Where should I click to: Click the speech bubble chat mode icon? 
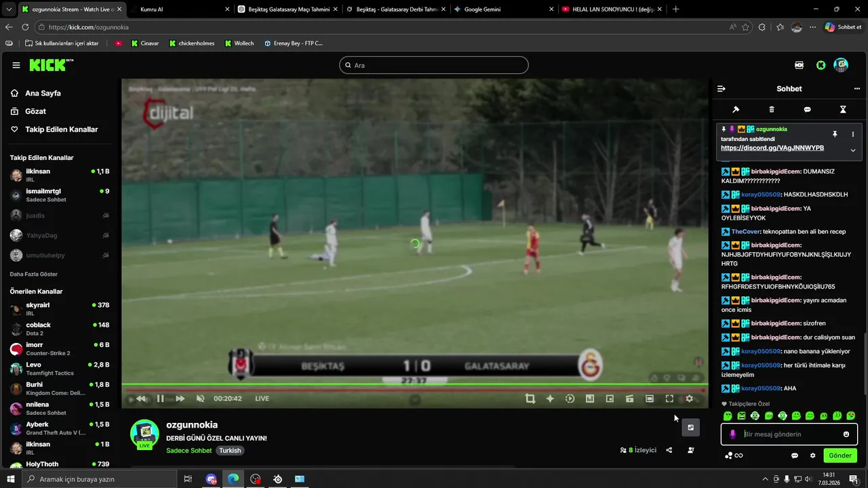(807, 109)
